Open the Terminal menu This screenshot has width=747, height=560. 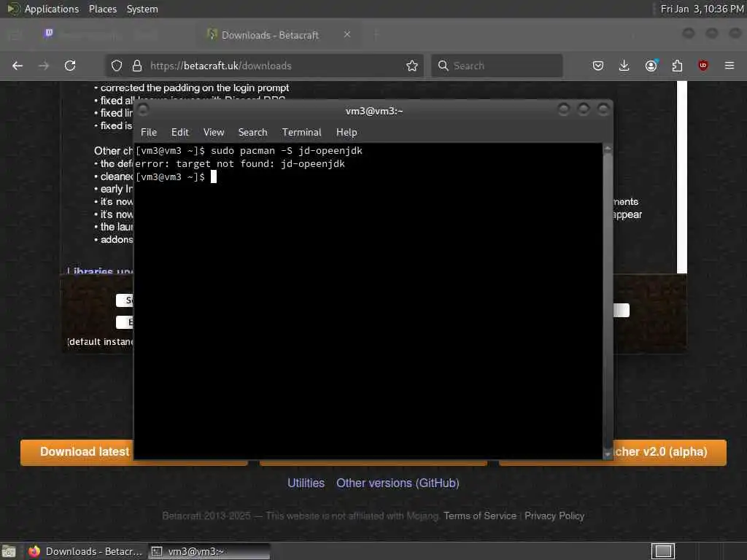[301, 133]
